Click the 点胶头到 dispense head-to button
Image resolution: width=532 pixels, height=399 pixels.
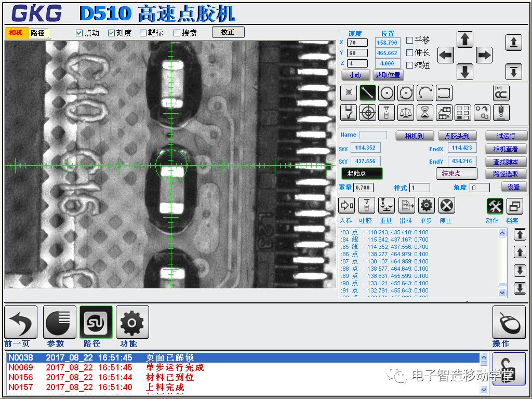457,136
